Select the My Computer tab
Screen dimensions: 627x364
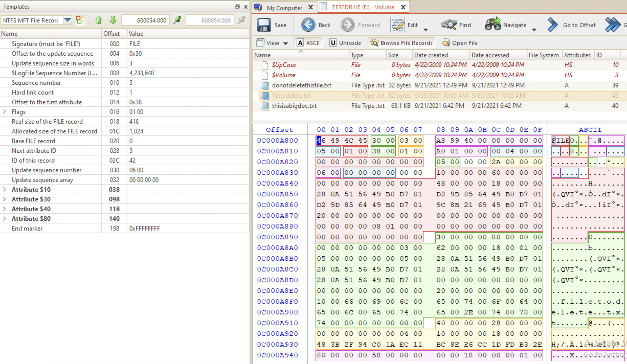pos(284,7)
